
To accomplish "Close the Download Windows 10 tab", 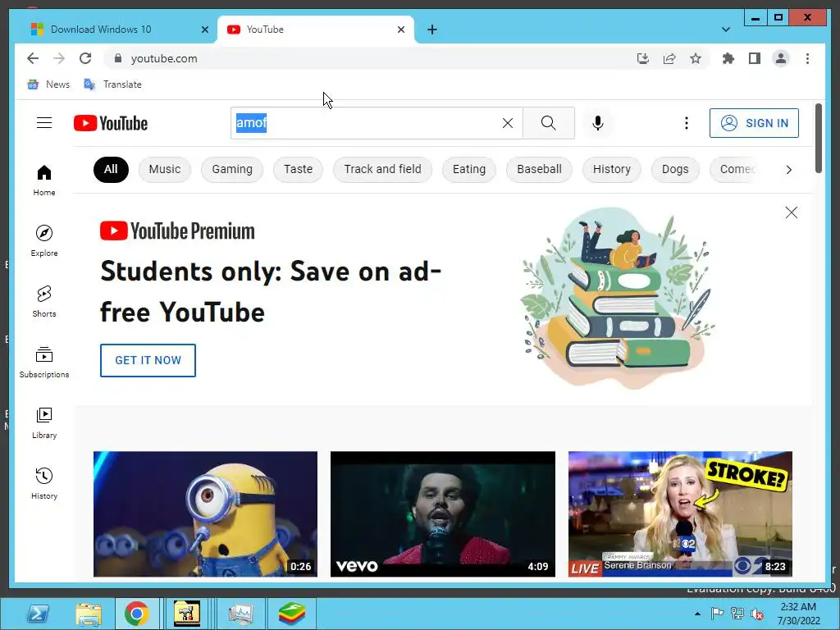I will point(204,30).
